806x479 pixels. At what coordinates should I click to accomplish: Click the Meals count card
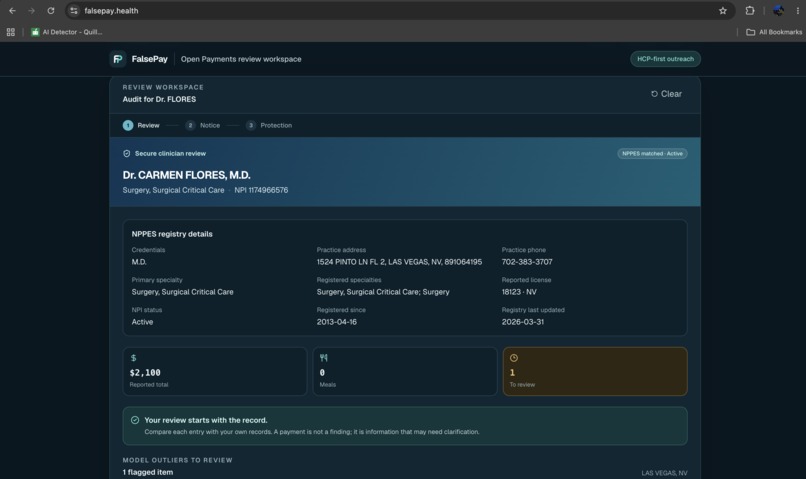coord(405,372)
